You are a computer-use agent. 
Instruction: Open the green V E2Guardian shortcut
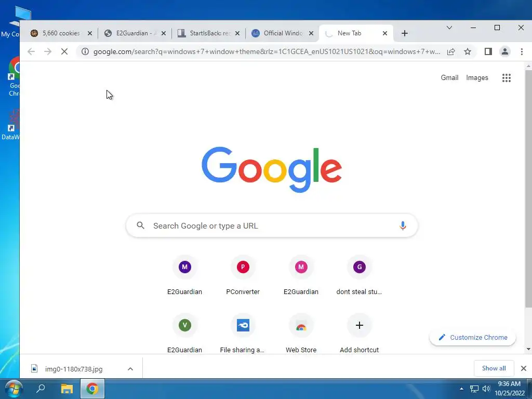click(x=184, y=334)
